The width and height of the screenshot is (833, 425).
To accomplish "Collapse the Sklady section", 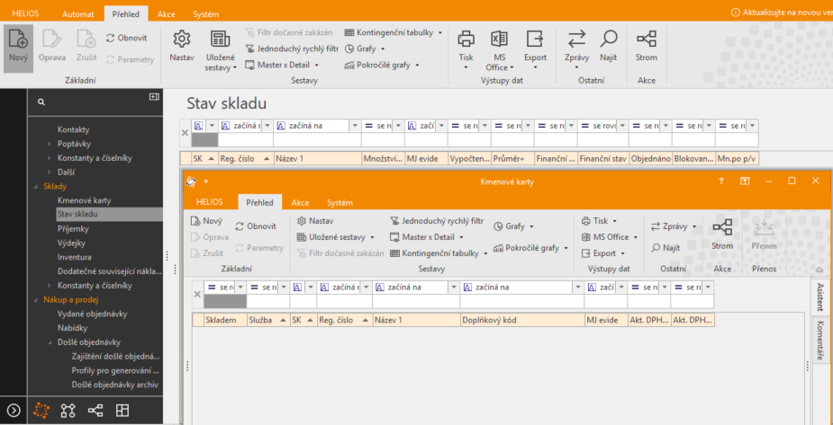I will pyautogui.click(x=36, y=186).
